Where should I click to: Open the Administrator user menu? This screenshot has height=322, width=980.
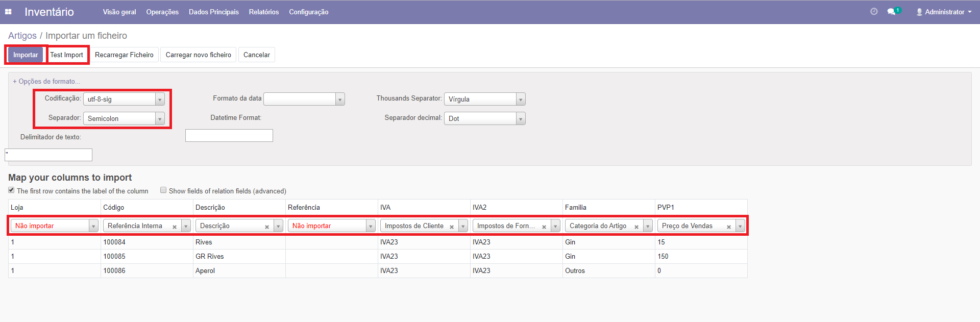pyautogui.click(x=944, y=12)
